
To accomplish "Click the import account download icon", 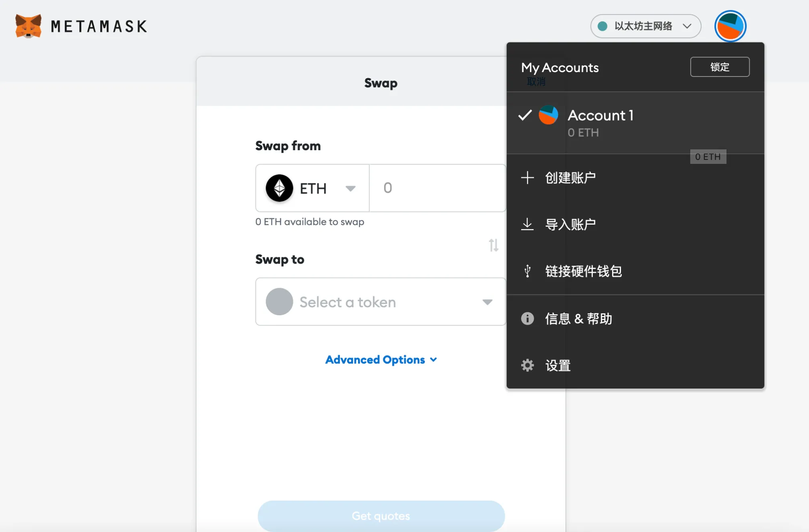I will (x=526, y=224).
